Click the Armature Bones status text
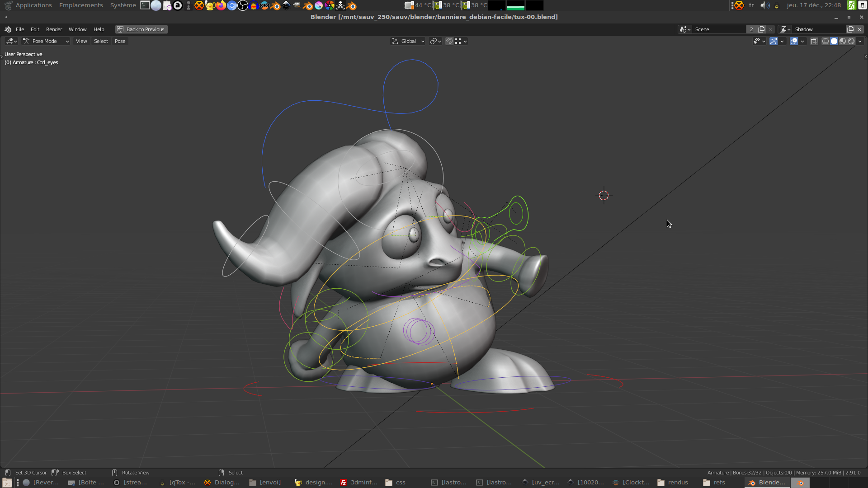868x488 pixels. tap(735, 473)
